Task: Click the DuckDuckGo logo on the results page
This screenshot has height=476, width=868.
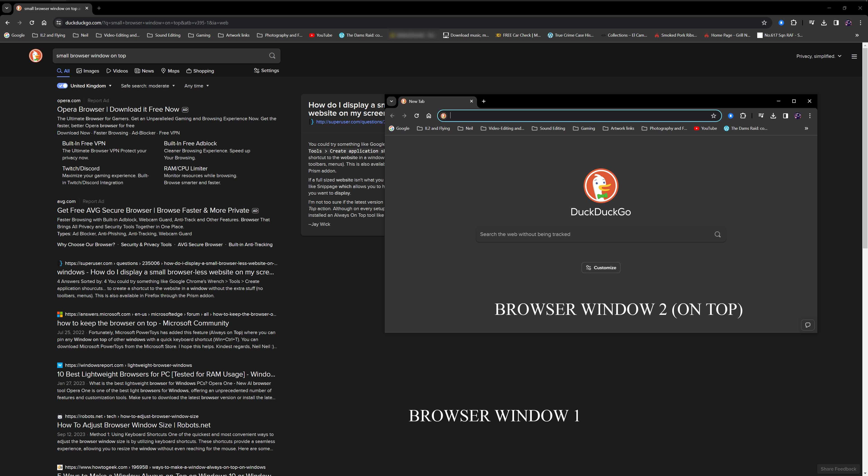Action: coord(36,56)
